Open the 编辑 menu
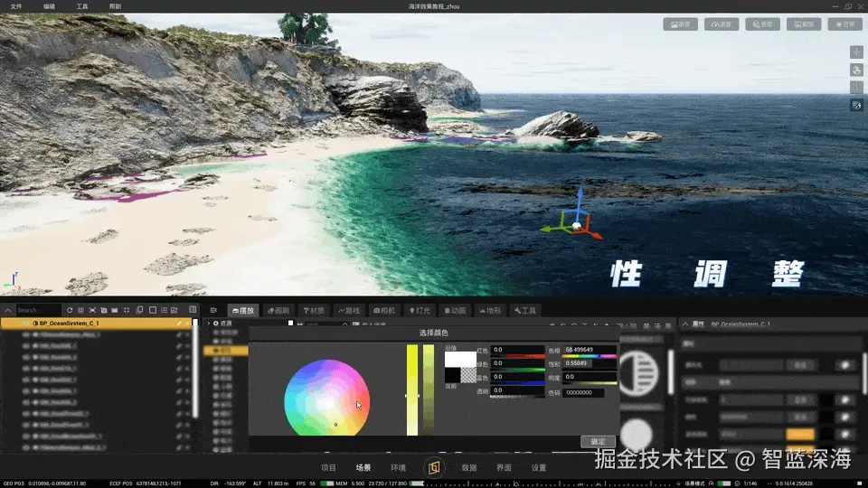Viewport: 868px width, 488px height. pyautogui.click(x=49, y=6)
